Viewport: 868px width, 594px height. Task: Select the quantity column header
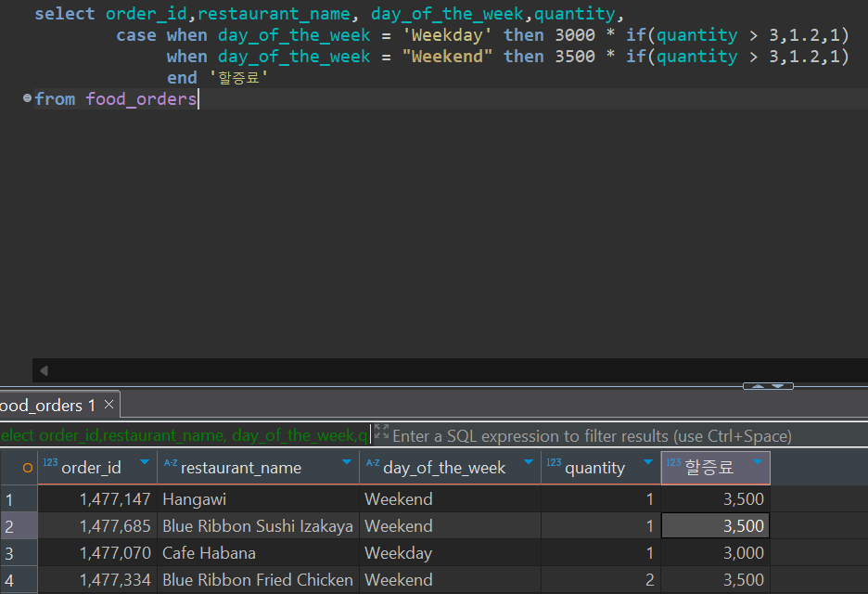point(601,468)
